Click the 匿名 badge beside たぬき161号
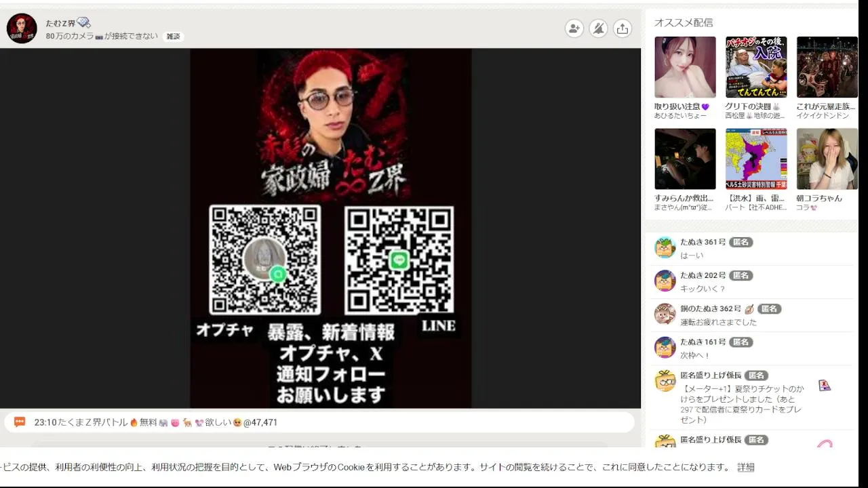 point(741,342)
